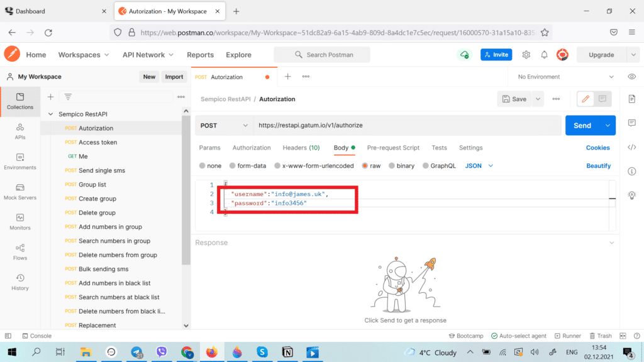Collapse the Response section chevron
The width and height of the screenshot is (644, 362).
[x=611, y=243]
